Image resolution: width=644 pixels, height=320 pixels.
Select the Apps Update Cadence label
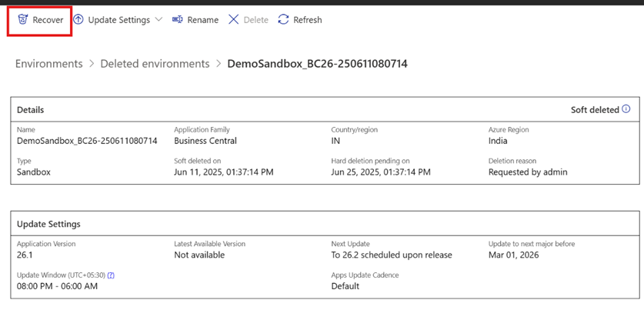tap(365, 275)
